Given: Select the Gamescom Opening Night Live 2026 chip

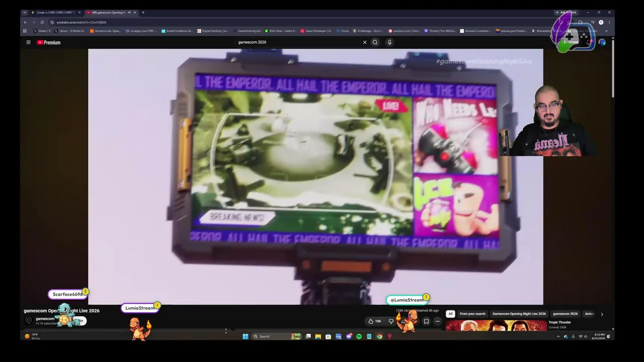Looking at the screenshot, I should [x=519, y=314].
